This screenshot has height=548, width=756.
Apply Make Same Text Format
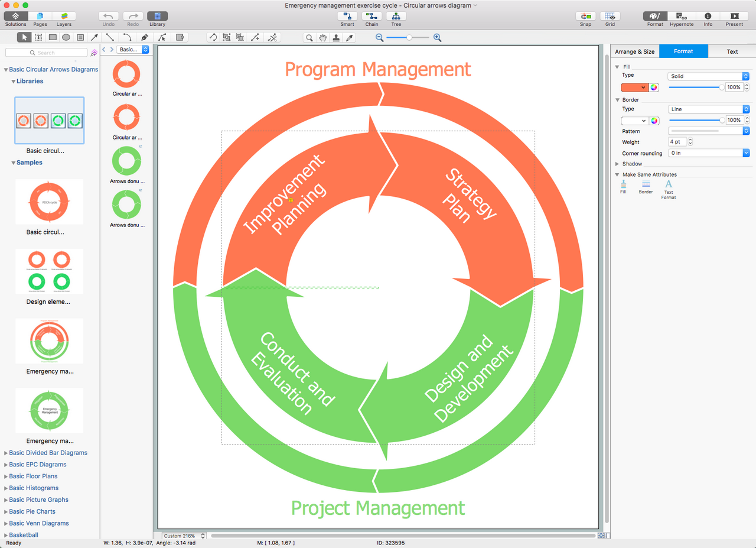click(x=669, y=190)
